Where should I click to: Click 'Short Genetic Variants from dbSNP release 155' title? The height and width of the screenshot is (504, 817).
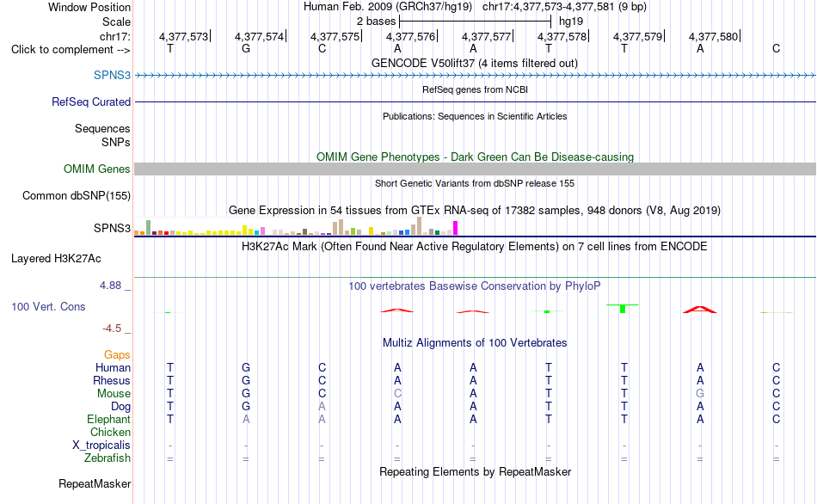475,183
